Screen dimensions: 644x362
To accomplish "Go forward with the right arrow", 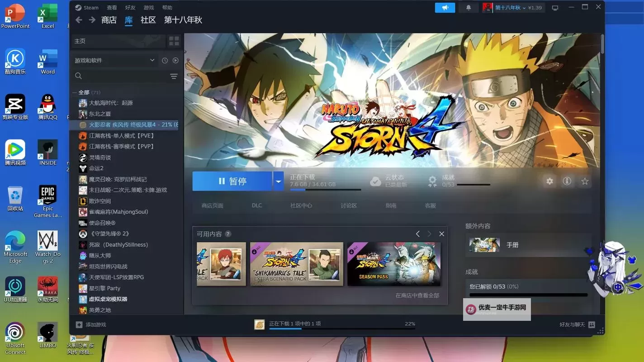I will pos(92,20).
